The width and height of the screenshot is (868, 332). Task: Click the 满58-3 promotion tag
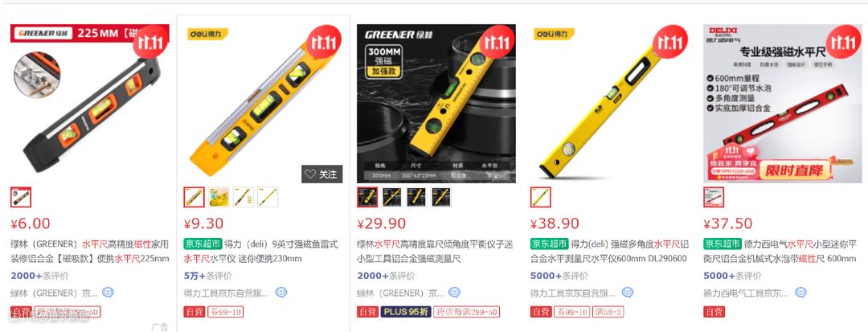coord(608,312)
